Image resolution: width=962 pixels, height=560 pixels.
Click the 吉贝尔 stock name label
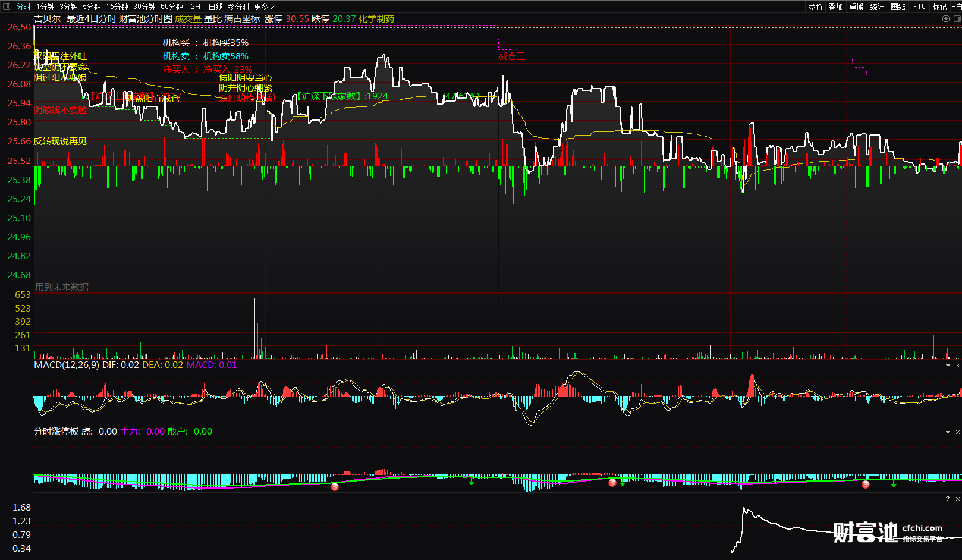(x=47, y=19)
